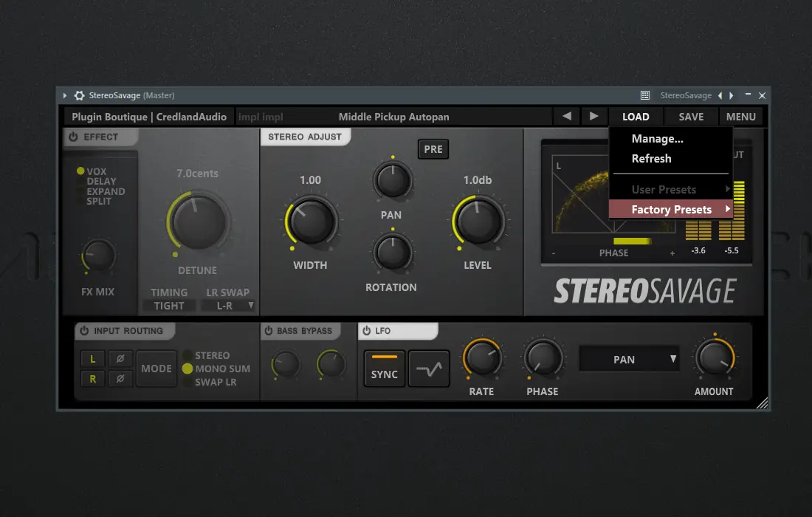Select STEREO input mode
This screenshot has height=517, width=812.
[207, 355]
